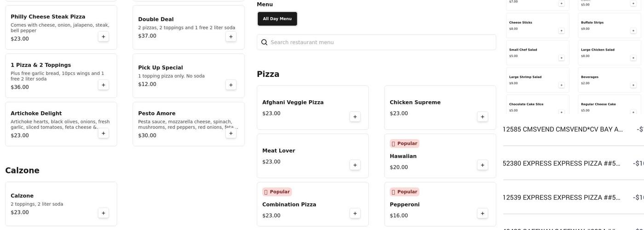The width and height of the screenshot is (644, 230).
Task: Add Artichoke Delight pizza with plus button
Action: click(103, 133)
